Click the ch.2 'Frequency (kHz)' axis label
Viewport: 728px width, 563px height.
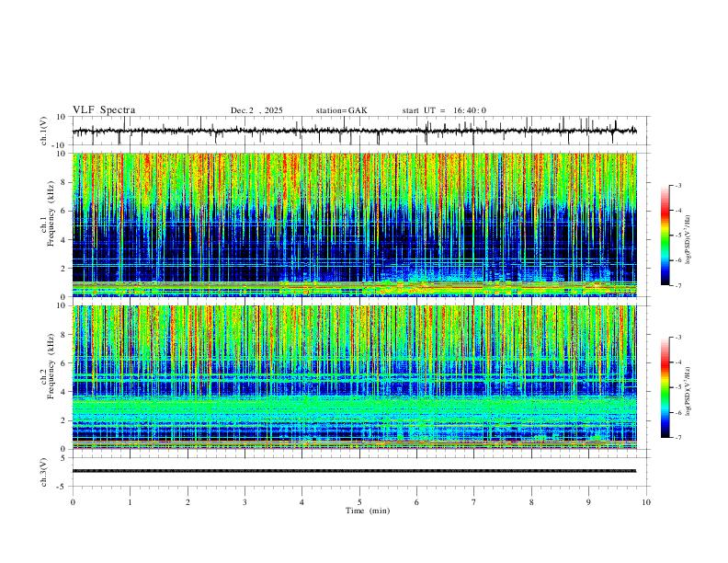coord(51,365)
